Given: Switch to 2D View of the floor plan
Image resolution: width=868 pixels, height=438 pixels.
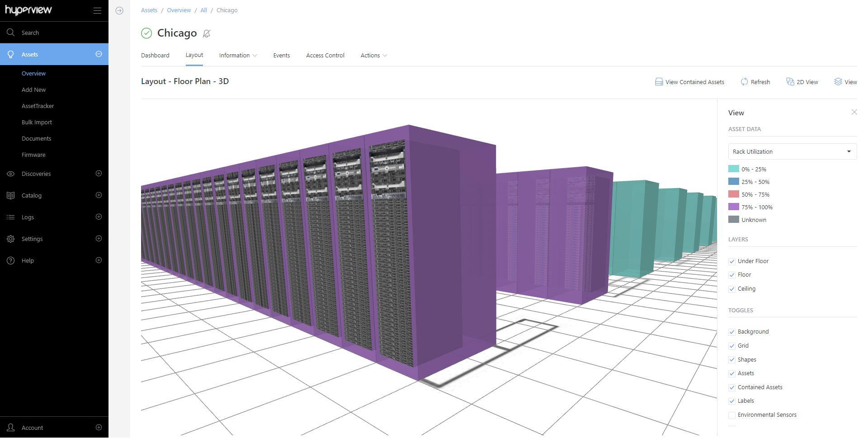Looking at the screenshot, I should click(802, 82).
